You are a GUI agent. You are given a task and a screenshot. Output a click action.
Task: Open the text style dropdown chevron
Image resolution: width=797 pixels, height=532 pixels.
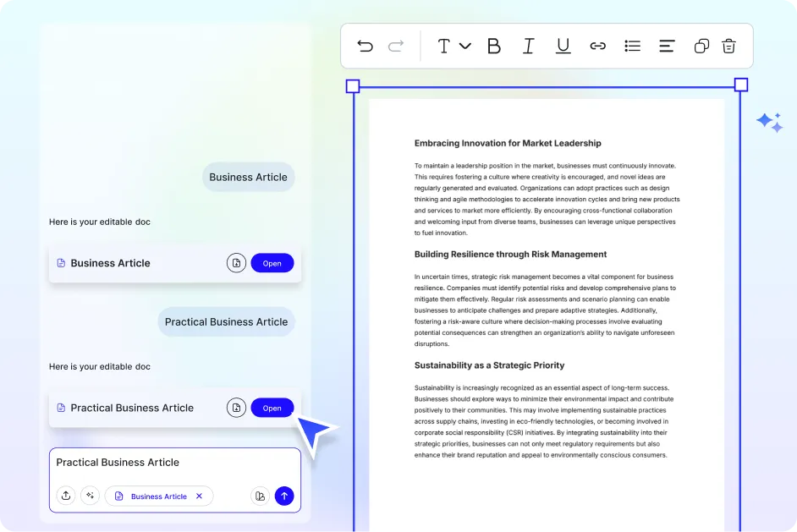coord(464,47)
